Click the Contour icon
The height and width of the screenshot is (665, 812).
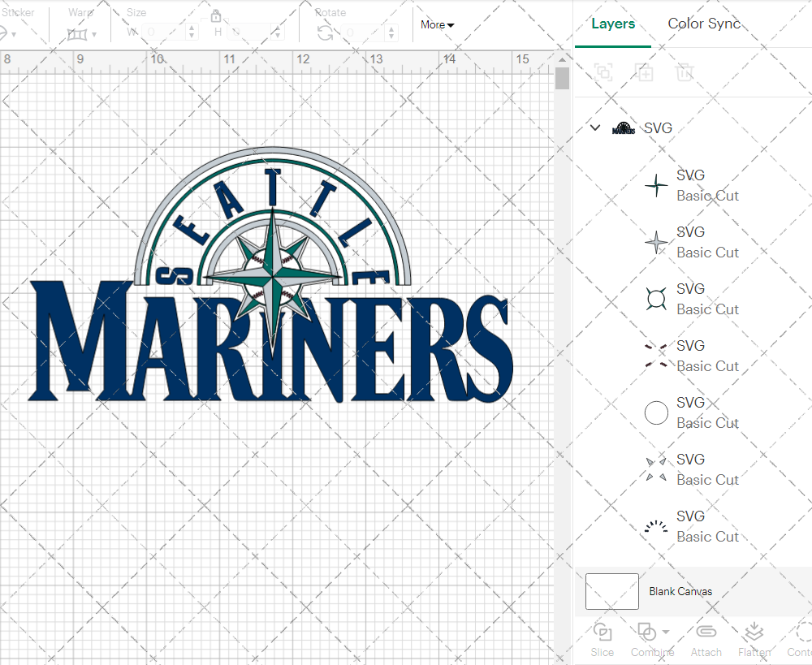coord(802,632)
